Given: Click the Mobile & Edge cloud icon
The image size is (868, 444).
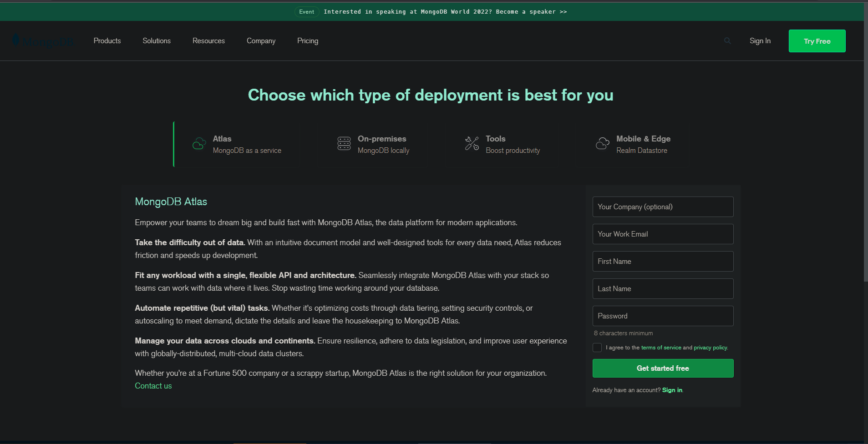Looking at the screenshot, I should [603, 144].
